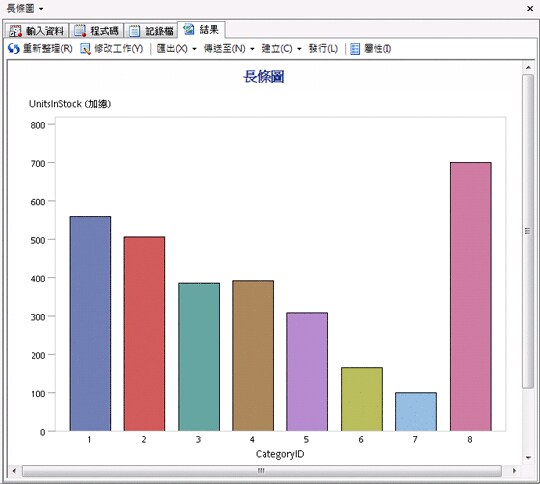Expand the 建立 create dropdown arrow
This screenshot has width=540, height=484.
[x=299, y=49]
